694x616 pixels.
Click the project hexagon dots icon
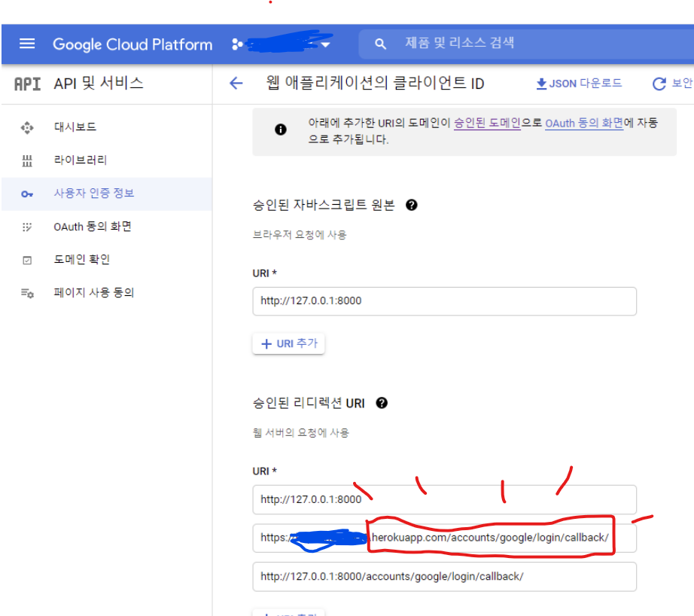point(237,44)
